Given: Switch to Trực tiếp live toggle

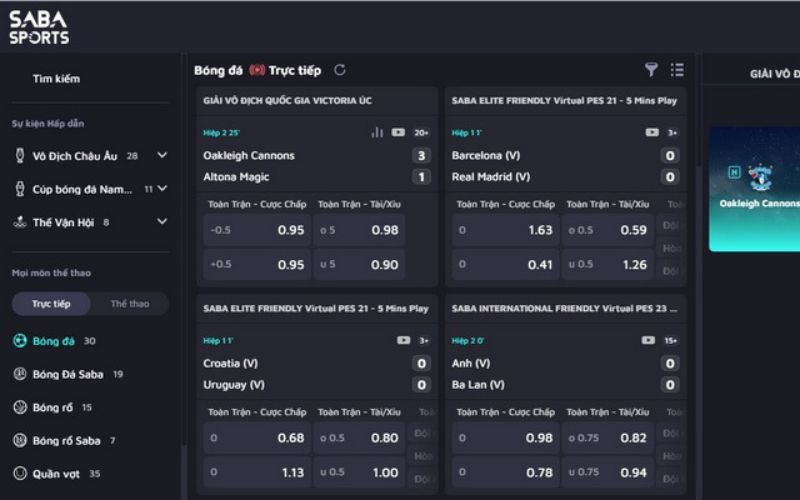Looking at the screenshot, I should (x=51, y=304).
